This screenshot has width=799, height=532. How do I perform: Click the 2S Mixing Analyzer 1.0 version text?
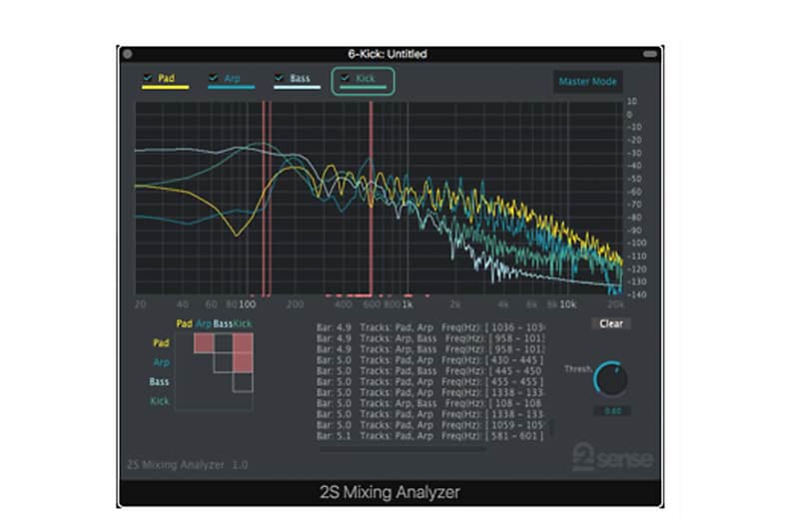[187, 465]
